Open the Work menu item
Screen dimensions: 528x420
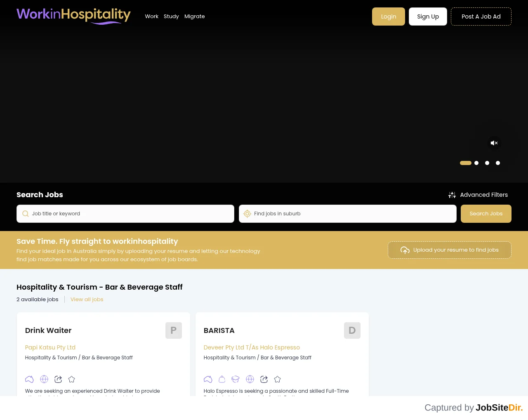tap(152, 17)
